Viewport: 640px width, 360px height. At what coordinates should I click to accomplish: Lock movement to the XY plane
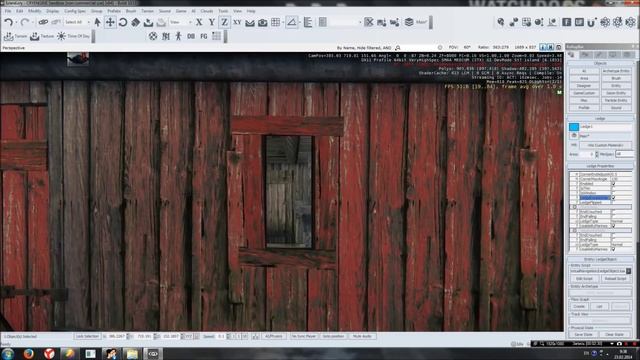tap(237, 22)
